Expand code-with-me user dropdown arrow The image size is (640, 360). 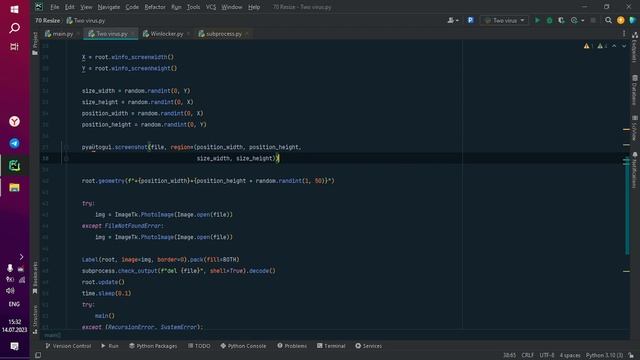click(x=457, y=20)
